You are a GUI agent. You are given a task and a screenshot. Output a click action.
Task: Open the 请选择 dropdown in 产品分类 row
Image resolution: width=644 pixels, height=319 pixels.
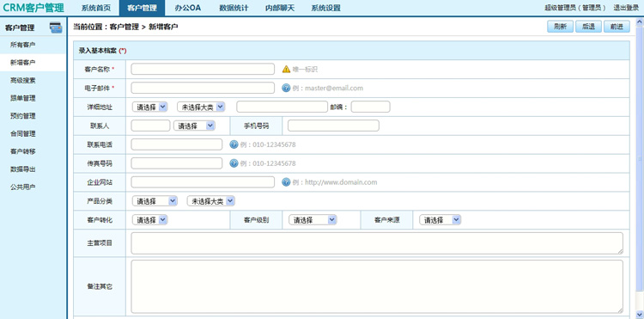click(155, 201)
